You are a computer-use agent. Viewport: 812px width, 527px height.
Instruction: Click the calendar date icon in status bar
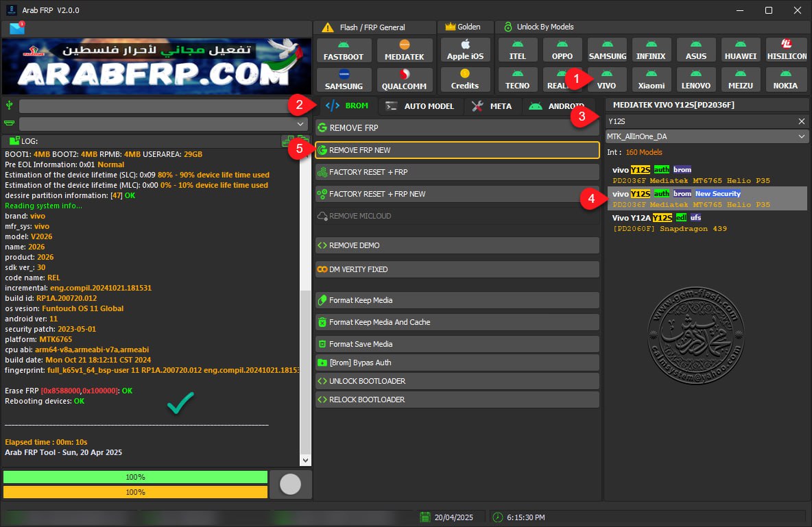click(425, 517)
